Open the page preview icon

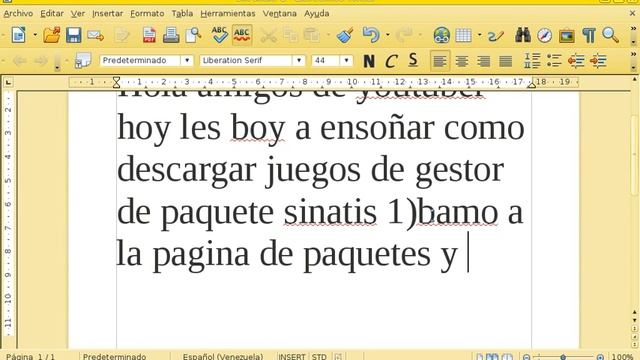pos(193,35)
